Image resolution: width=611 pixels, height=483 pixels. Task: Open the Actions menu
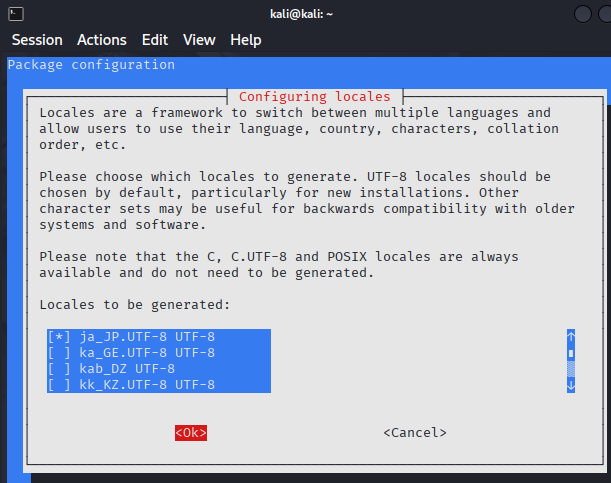(102, 40)
